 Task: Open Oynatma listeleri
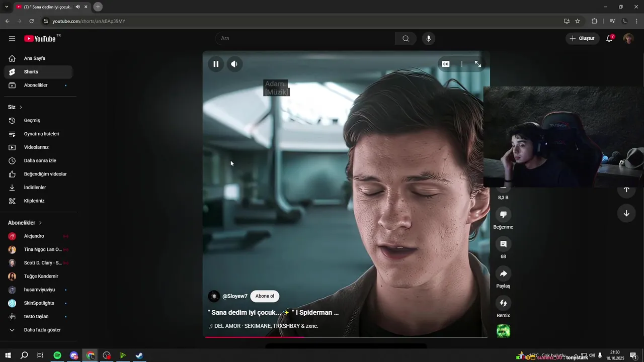[38, 134]
